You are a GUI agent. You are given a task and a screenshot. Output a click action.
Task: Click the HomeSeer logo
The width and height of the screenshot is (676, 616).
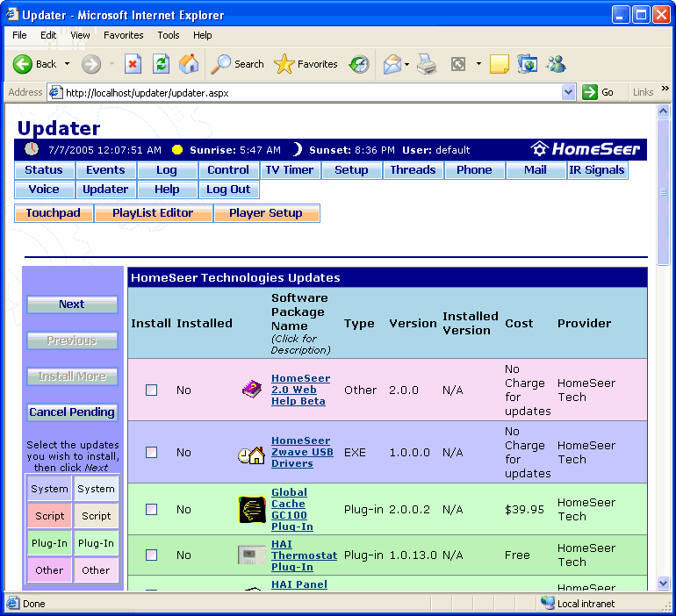click(585, 149)
